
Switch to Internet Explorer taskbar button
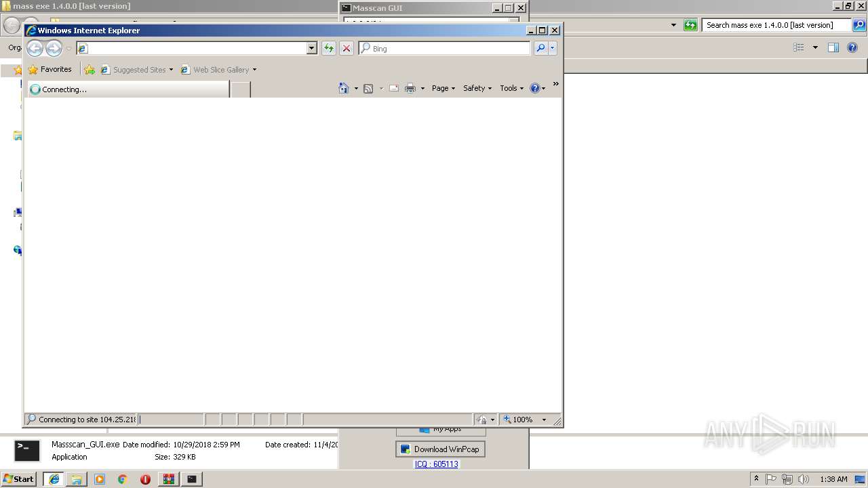[x=54, y=479]
